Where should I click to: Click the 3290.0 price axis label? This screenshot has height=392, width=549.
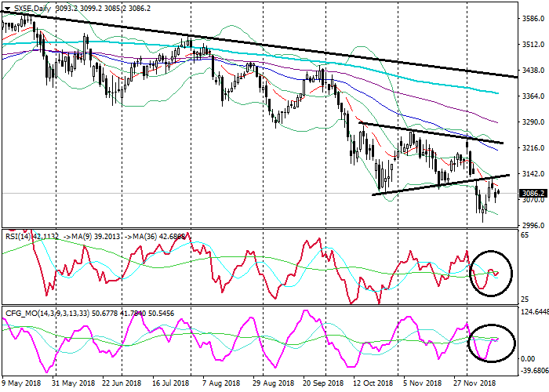tap(533, 122)
